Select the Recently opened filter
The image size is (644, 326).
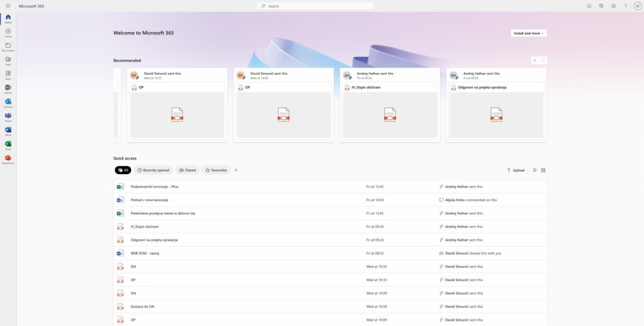tap(153, 170)
